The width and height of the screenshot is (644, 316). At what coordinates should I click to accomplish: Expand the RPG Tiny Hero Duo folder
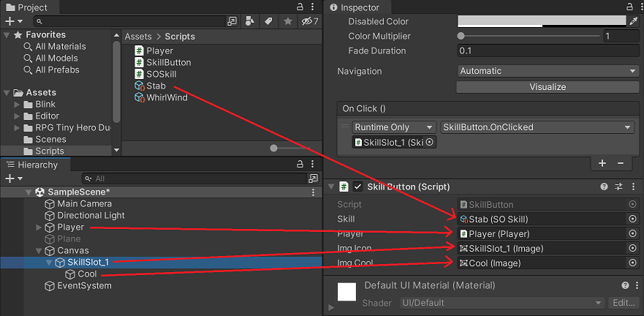tap(17, 128)
